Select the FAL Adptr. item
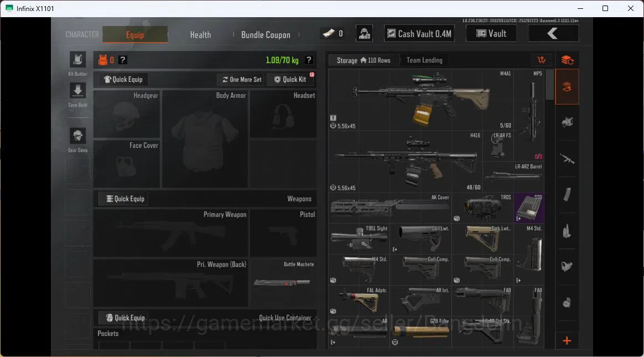644x357 pixels. [x=359, y=301]
